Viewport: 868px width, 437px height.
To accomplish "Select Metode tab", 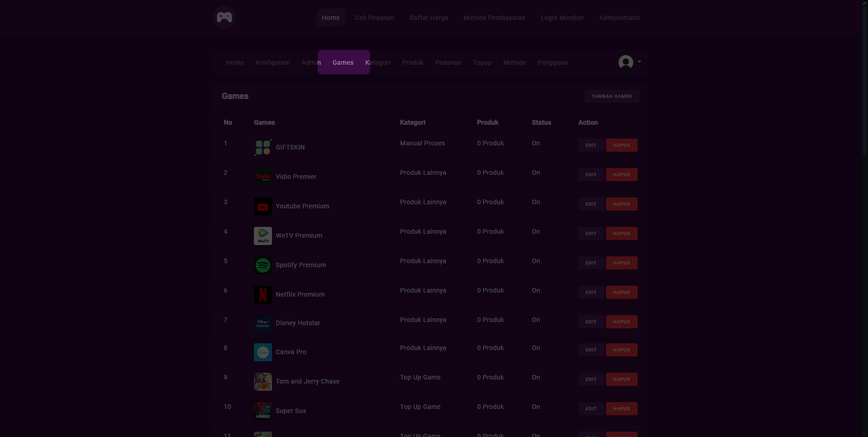I will (515, 62).
